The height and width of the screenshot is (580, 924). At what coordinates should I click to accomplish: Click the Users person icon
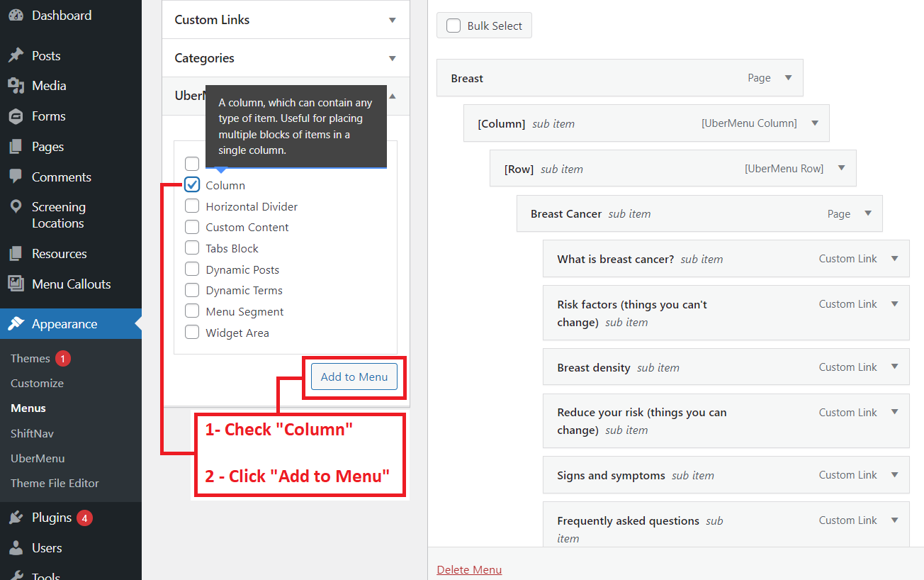16,548
